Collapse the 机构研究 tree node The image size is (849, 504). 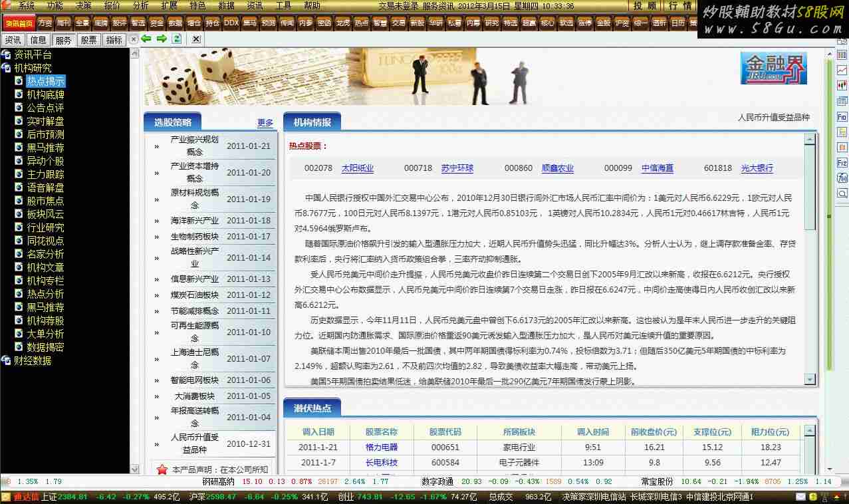(x=6, y=68)
